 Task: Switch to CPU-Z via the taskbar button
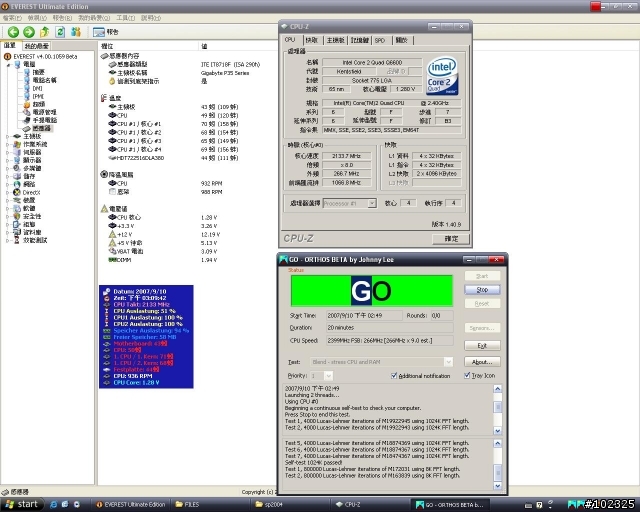click(370, 505)
